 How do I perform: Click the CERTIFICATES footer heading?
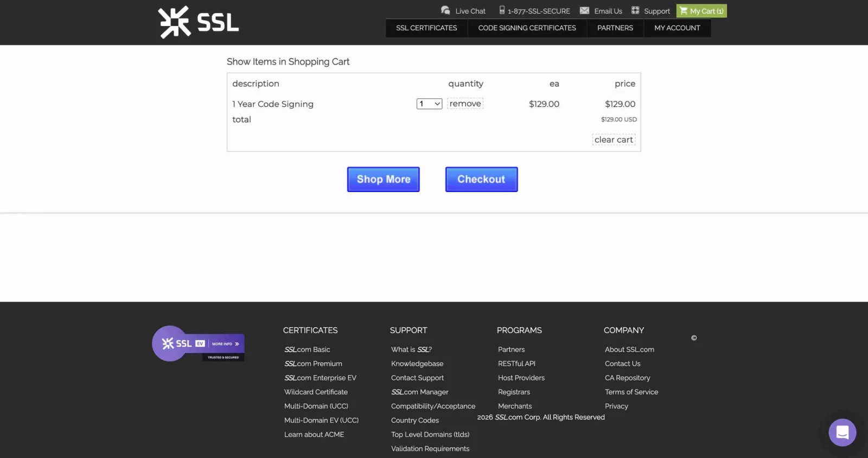tap(310, 330)
